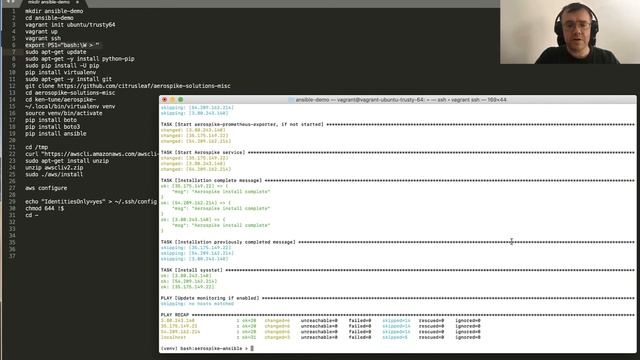Click the last editor line 'cd -'
This screenshot has width=640, height=360.
click(31, 215)
